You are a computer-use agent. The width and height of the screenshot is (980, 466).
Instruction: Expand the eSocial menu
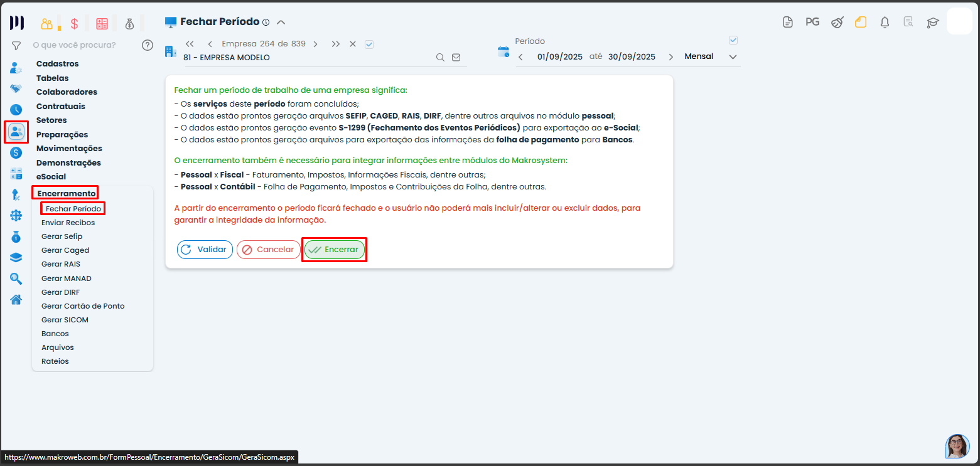pos(51,177)
